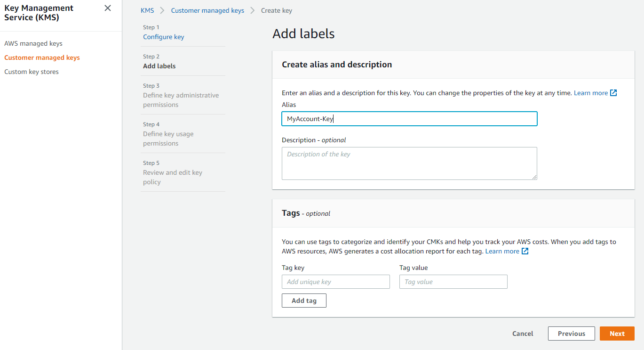Go back to Step 1 Configure key
644x350 pixels.
tap(163, 36)
